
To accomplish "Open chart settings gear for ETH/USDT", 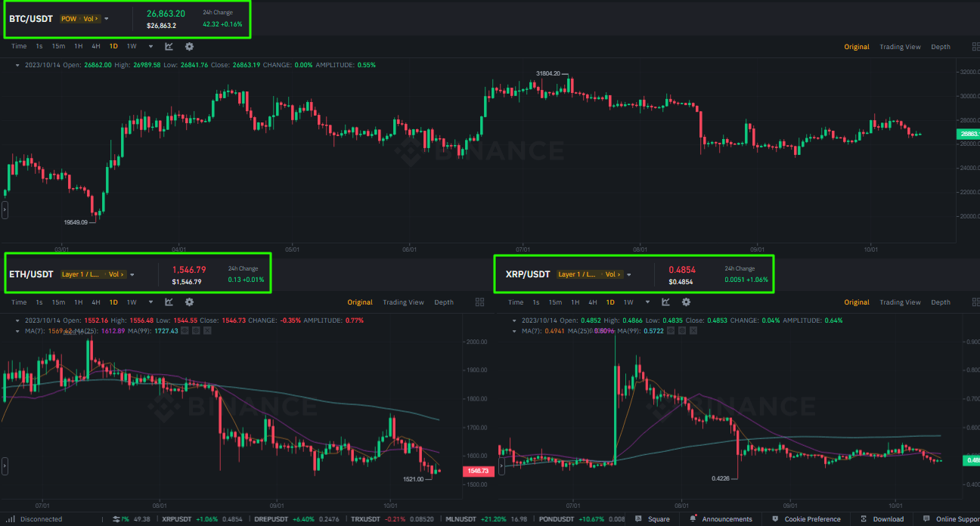I will pos(189,302).
